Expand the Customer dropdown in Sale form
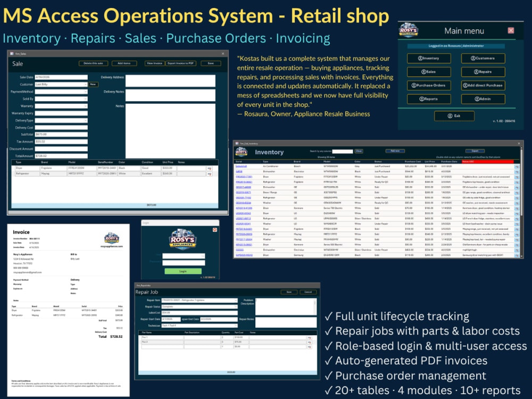Viewport: 532px width, 399px height. pos(86,85)
